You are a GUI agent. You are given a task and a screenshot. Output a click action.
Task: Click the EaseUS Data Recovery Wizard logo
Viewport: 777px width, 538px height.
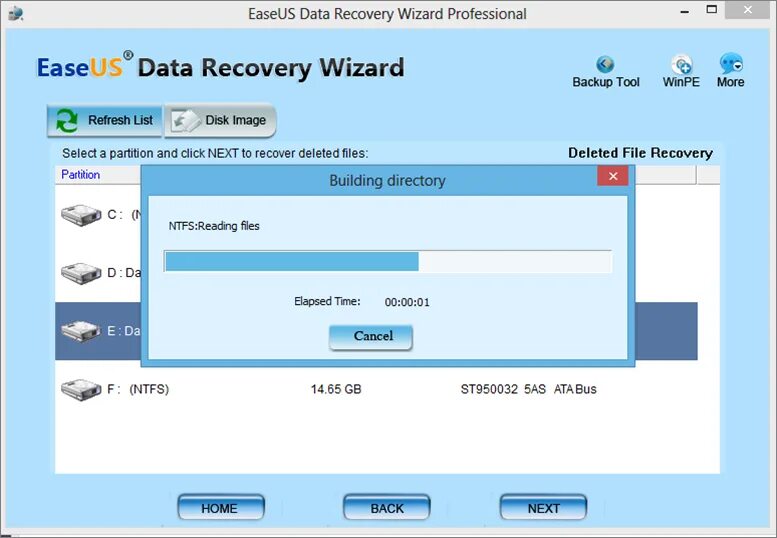click(x=221, y=66)
